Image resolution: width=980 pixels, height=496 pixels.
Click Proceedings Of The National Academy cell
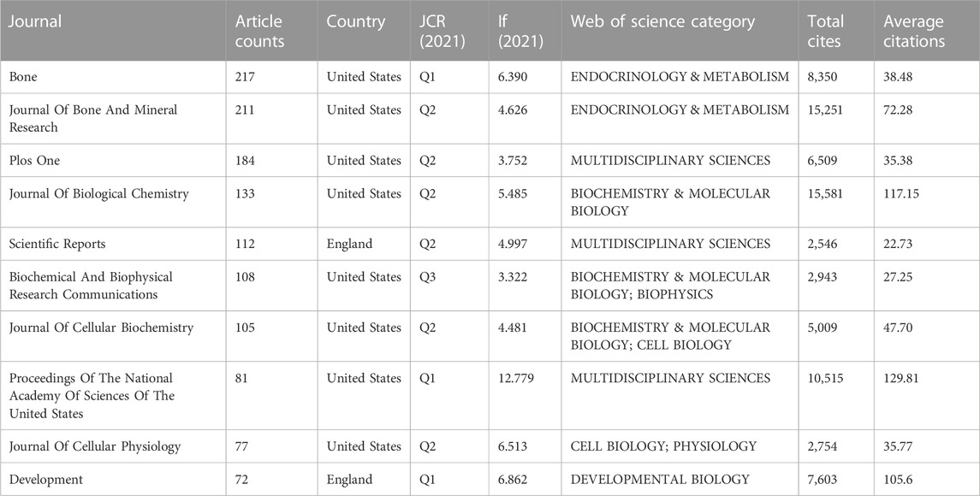[x=113, y=396]
